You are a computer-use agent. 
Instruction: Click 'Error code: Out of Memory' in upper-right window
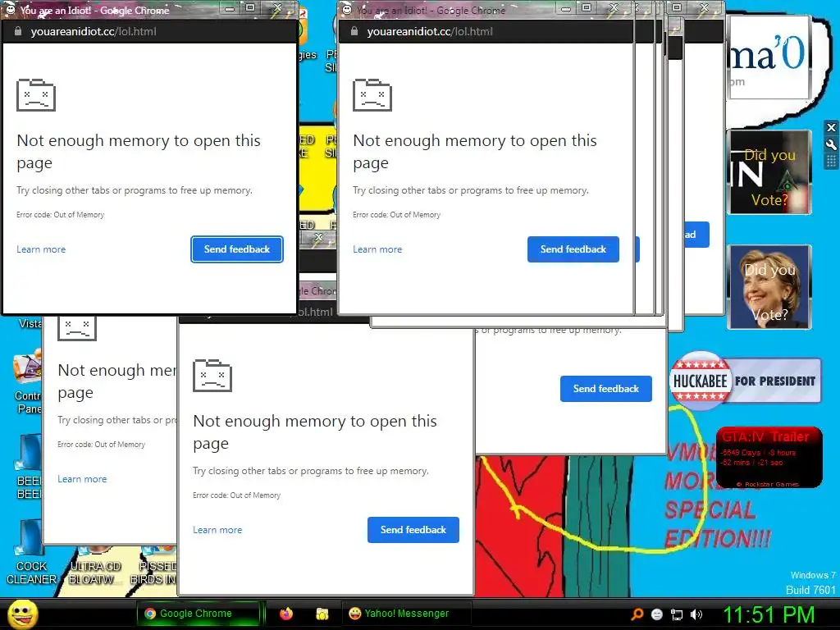pos(396,215)
